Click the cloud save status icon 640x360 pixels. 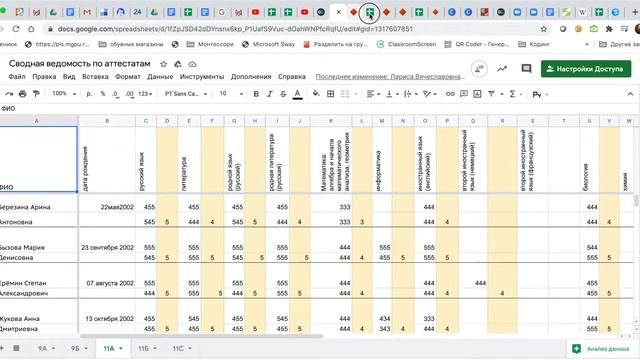(192, 64)
